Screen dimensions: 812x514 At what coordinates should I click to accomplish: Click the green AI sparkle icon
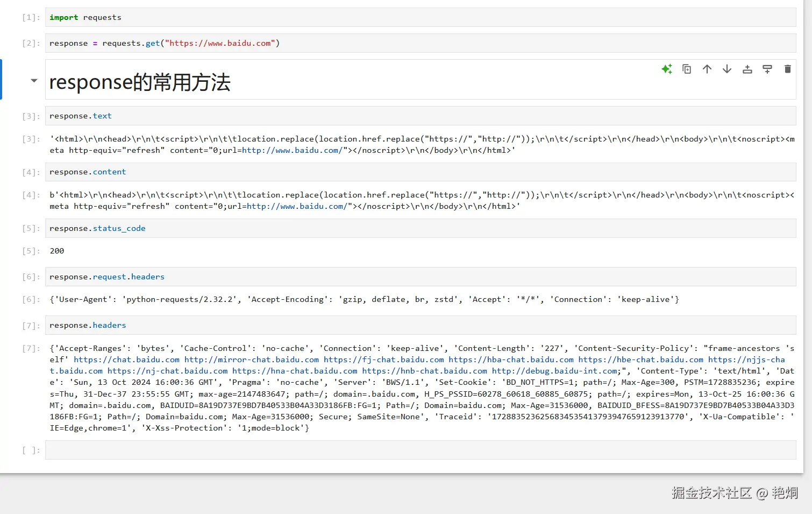pyautogui.click(x=667, y=69)
